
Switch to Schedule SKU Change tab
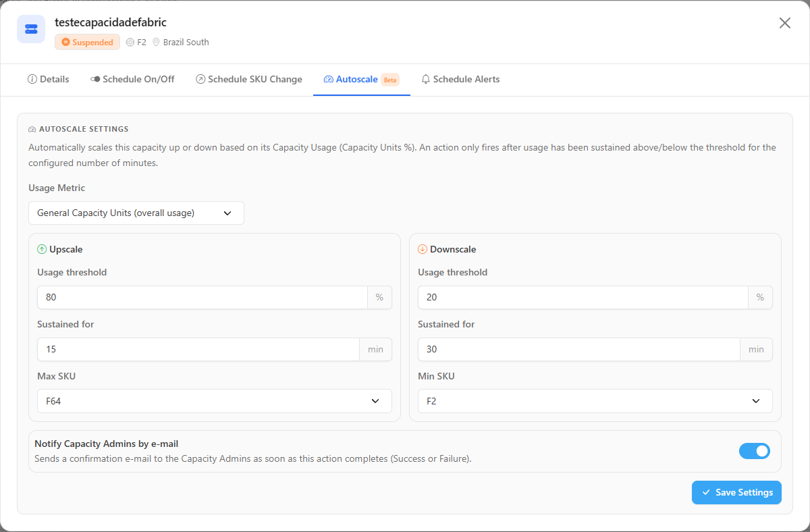tap(249, 80)
